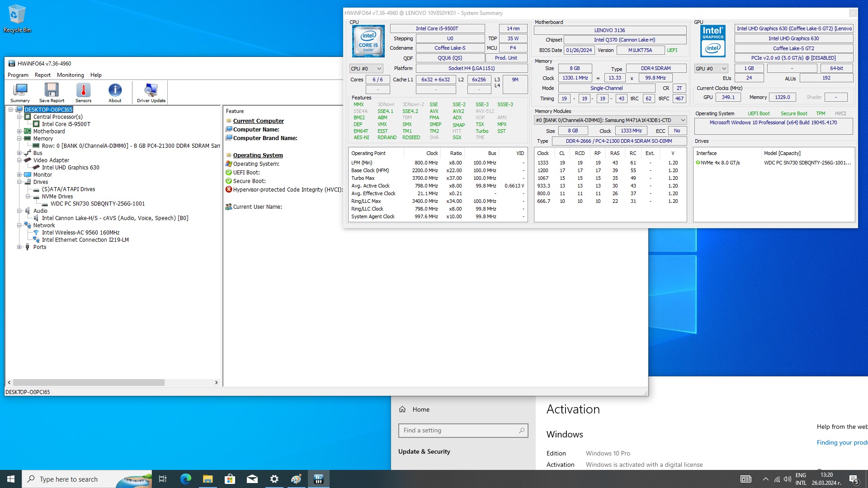The width and height of the screenshot is (868, 488).
Task: Open the Summary toolbar icon
Action: 20,93
